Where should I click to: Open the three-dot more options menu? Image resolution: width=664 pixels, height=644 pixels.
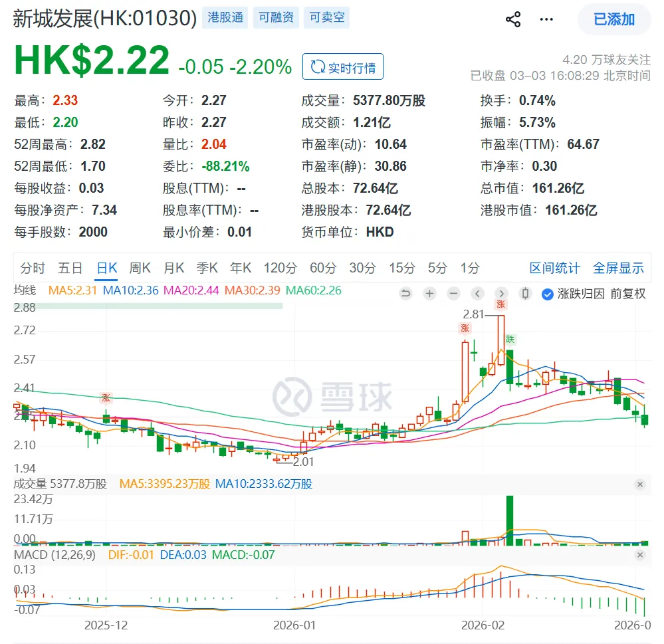546,19
